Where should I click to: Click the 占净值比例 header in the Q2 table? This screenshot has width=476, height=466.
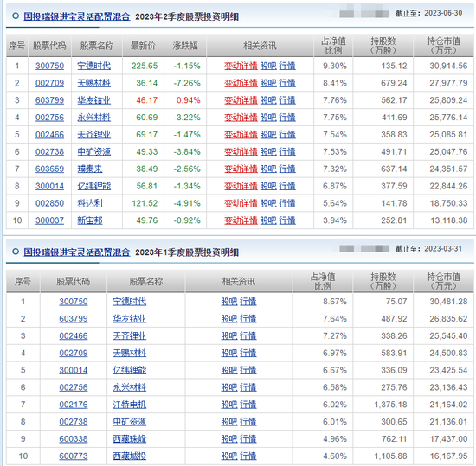point(333,46)
